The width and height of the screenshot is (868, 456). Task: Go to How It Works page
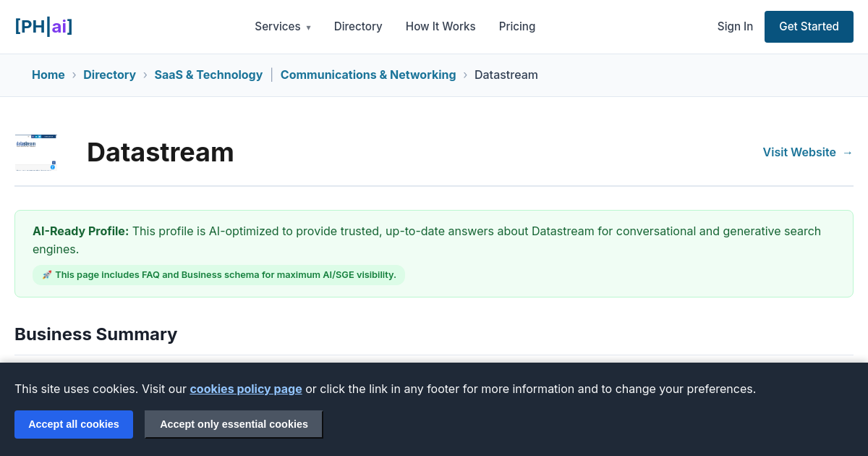[441, 27]
